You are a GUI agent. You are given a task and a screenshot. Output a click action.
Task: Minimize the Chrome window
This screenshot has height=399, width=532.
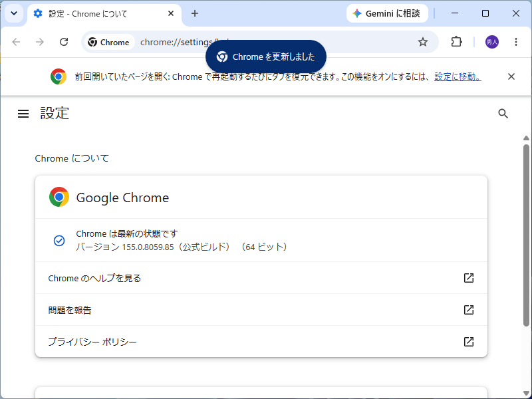(455, 13)
